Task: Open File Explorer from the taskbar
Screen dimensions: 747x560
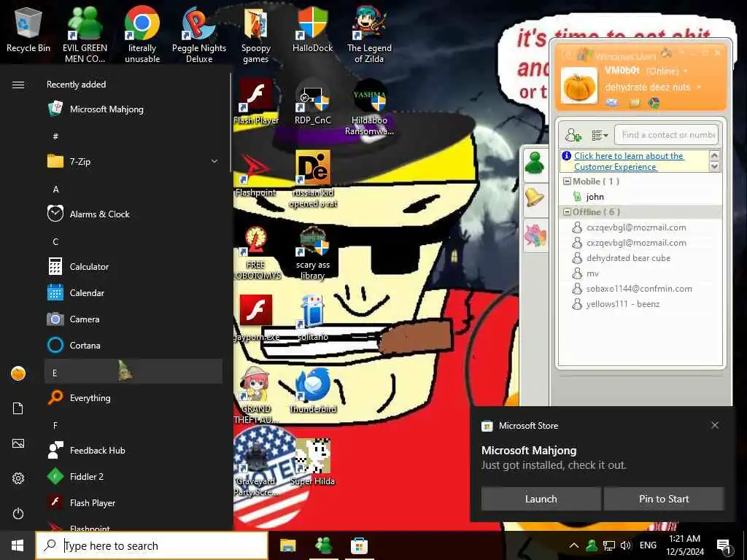Action: click(x=287, y=545)
